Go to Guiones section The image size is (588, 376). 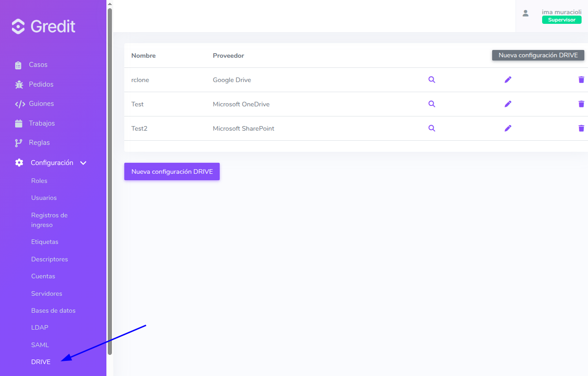point(41,104)
